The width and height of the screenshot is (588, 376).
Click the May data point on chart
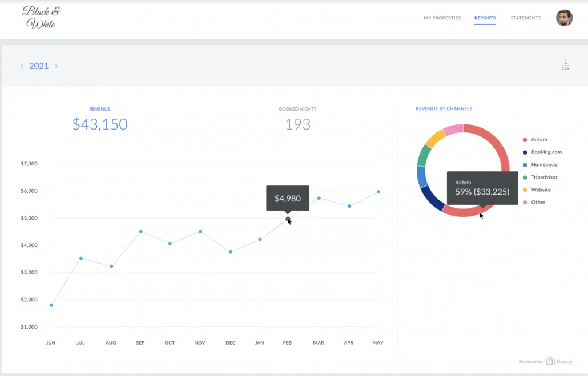[378, 192]
